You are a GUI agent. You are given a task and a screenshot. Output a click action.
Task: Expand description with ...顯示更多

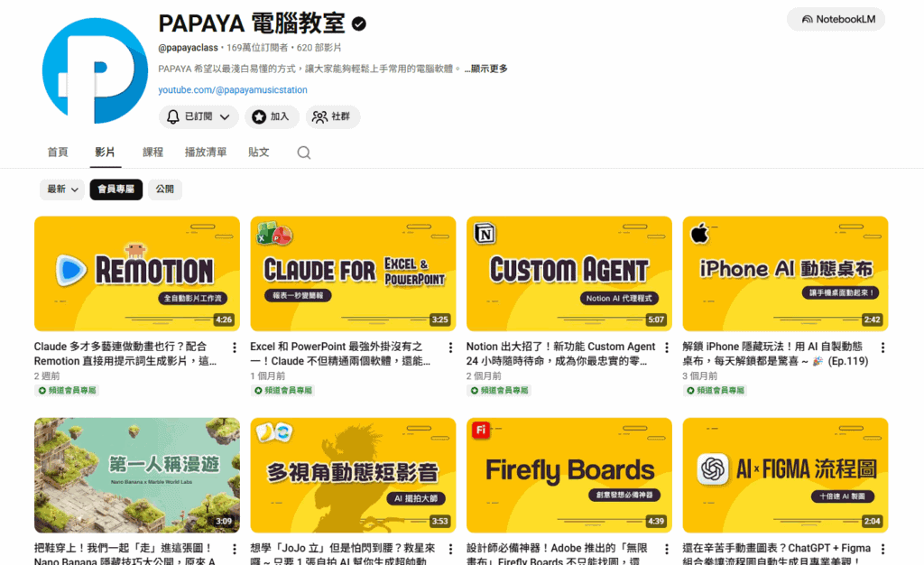(485, 69)
